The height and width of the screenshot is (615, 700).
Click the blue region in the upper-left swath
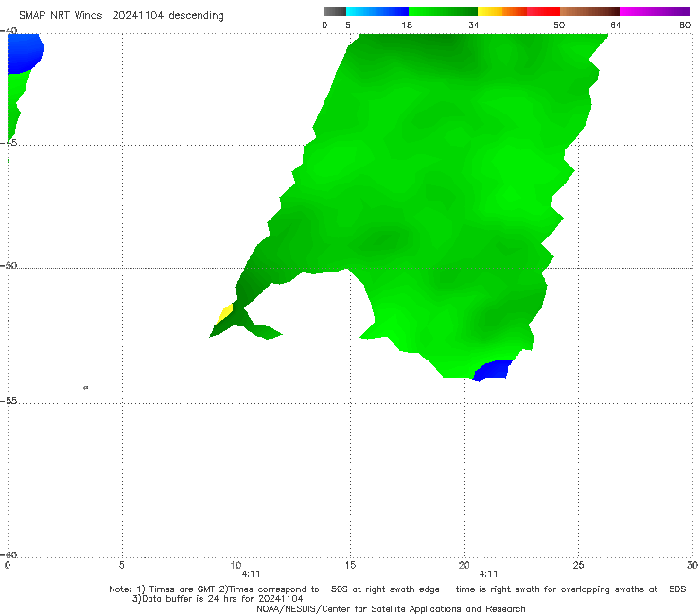[x=24, y=53]
